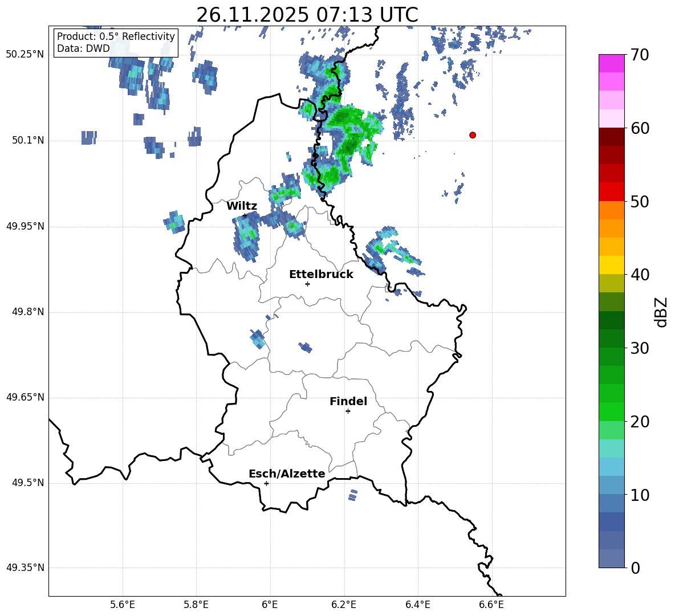Pick the magenta swatch atop the colorbar
The width and height of the screenshot is (675, 616).
tap(612, 63)
